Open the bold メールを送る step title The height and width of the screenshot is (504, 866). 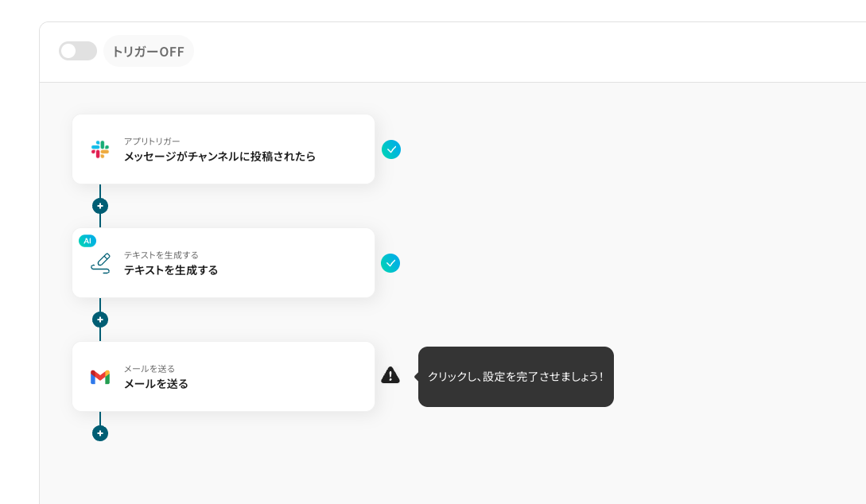pyautogui.click(x=156, y=384)
